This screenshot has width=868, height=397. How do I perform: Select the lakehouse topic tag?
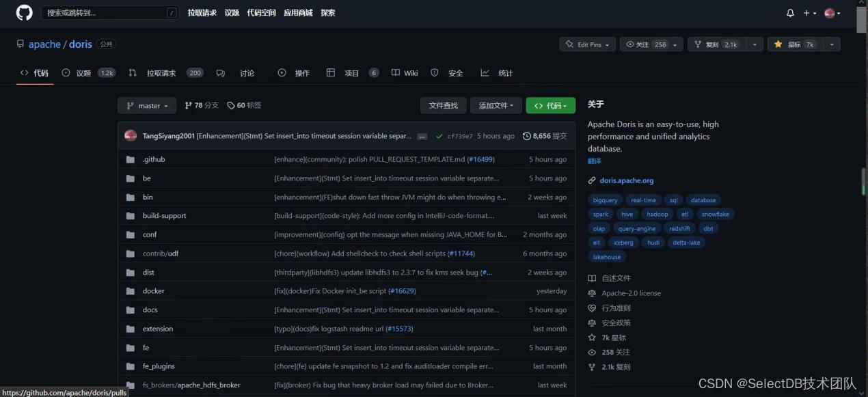point(607,257)
